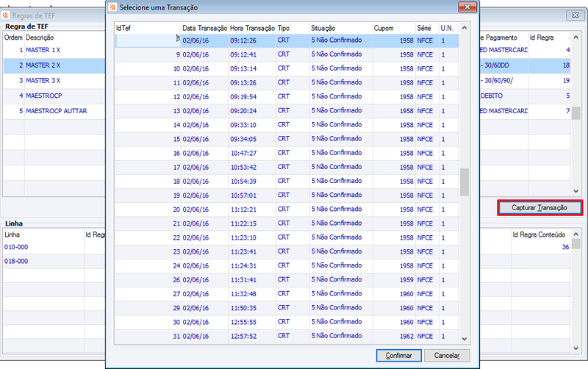The image size is (588, 369).
Task: Select transaction at 10:57:01
Action: coord(287,196)
